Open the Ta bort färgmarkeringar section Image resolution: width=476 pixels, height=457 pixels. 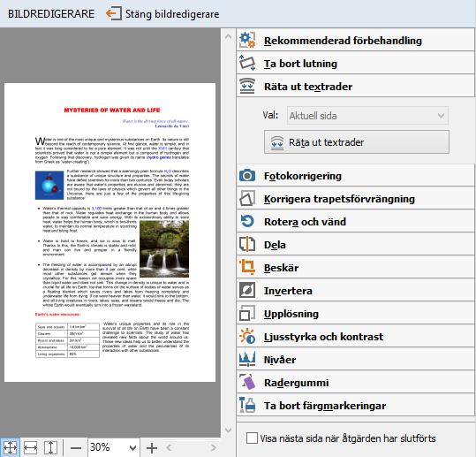coord(355,405)
